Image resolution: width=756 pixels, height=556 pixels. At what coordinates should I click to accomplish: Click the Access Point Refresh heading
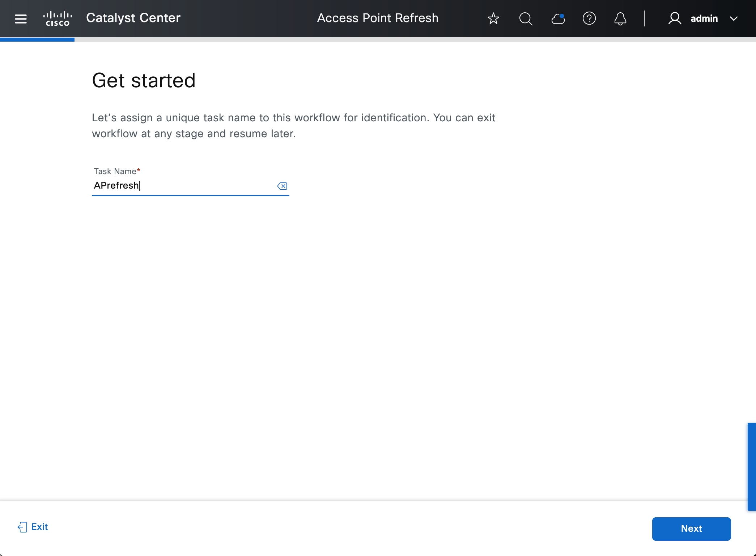[x=377, y=18]
